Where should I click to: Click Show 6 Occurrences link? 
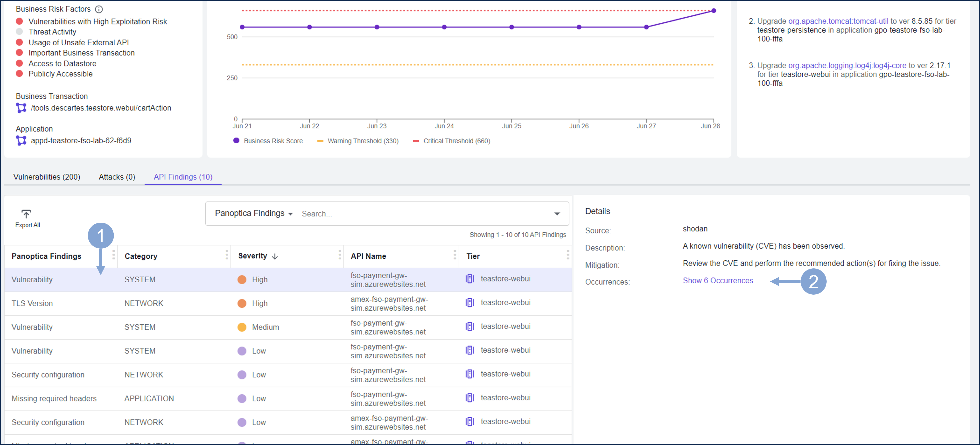(x=717, y=281)
